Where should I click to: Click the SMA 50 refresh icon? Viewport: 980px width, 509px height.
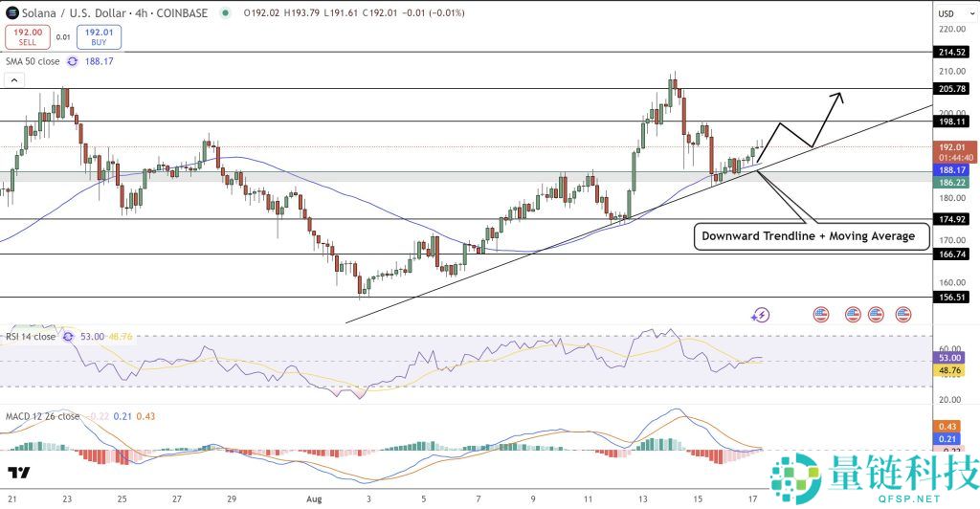point(71,61)
